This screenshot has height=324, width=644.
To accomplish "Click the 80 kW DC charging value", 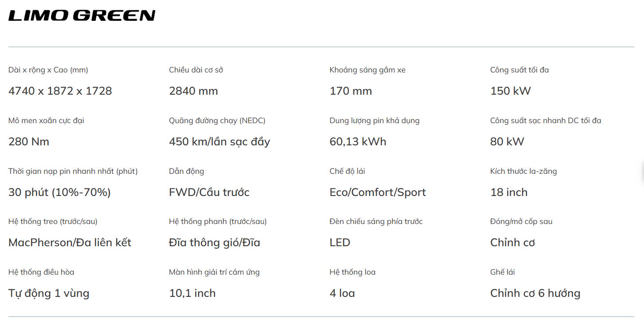I will pyautogui.click(x=507, y=142).
